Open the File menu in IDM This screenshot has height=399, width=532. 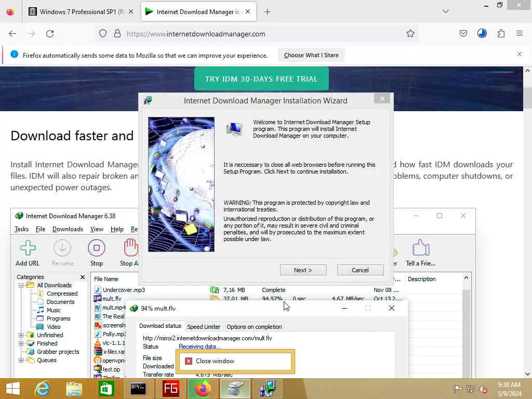(x=41, y=229)
